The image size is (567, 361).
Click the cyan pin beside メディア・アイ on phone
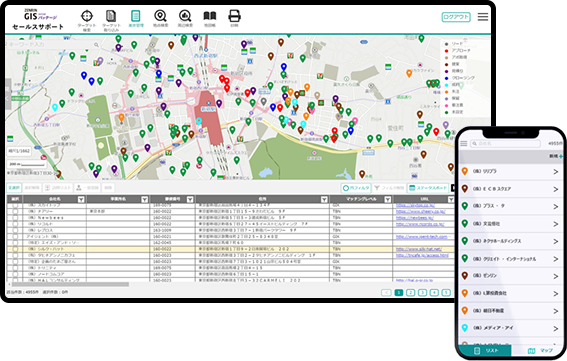465,328
